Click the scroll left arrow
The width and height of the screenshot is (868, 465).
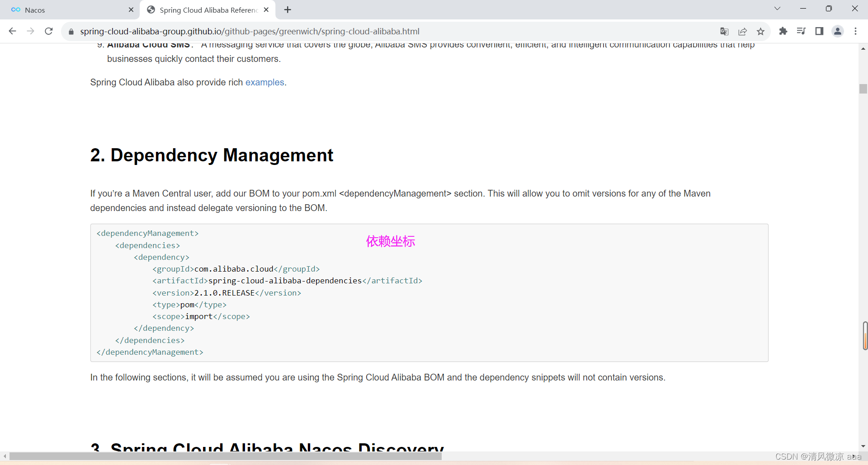5,456
